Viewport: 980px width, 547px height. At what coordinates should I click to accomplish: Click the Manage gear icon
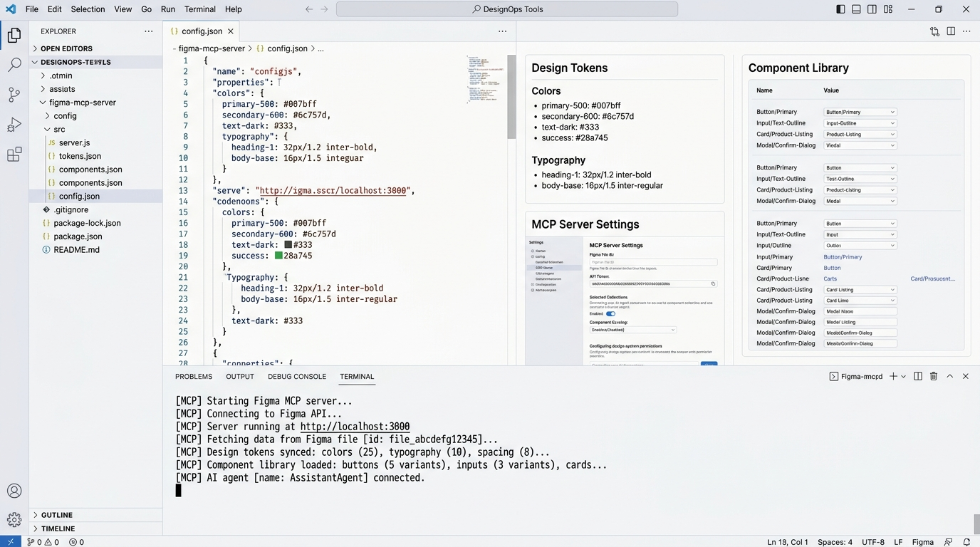tap(14, 519)
